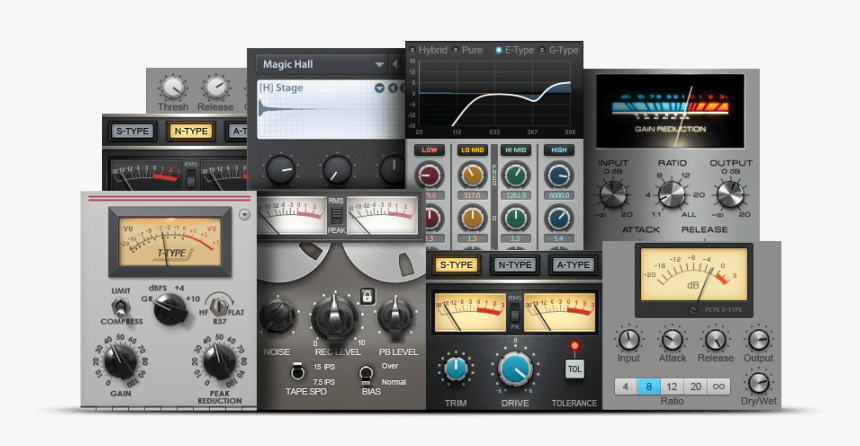Click the Dry/Wet knob

(x=759, y=382)
